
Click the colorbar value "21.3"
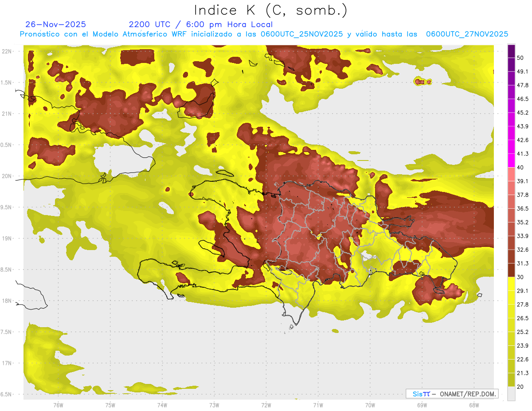pos(523,373)
